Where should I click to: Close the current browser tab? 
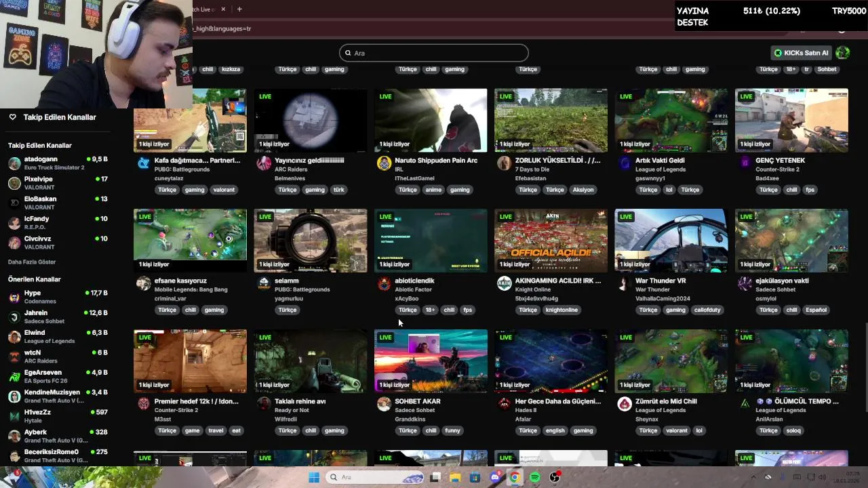223,9
